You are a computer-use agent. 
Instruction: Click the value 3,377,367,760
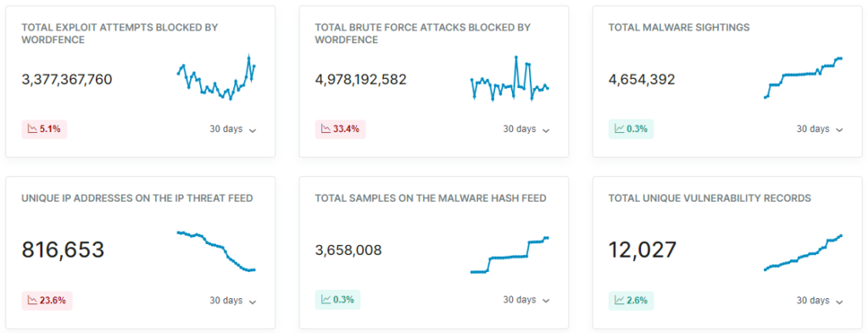pyautogui.click(x=67, y=80)
